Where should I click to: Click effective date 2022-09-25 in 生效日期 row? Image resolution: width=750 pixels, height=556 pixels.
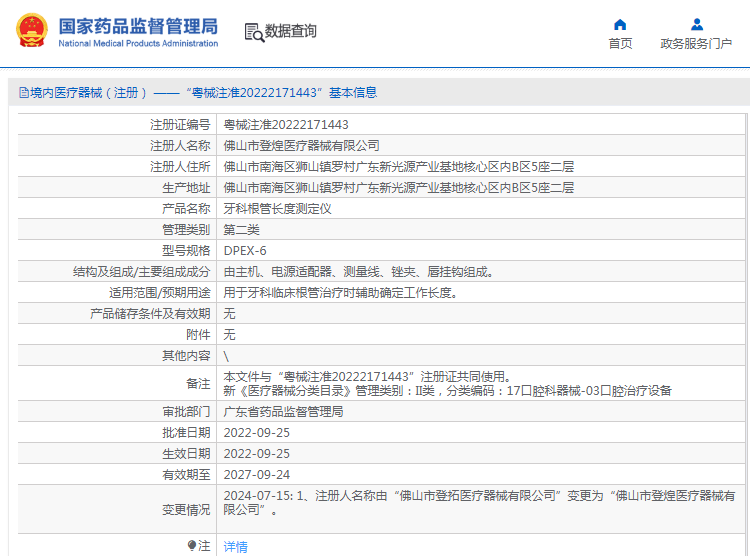[x=256, y=454]
